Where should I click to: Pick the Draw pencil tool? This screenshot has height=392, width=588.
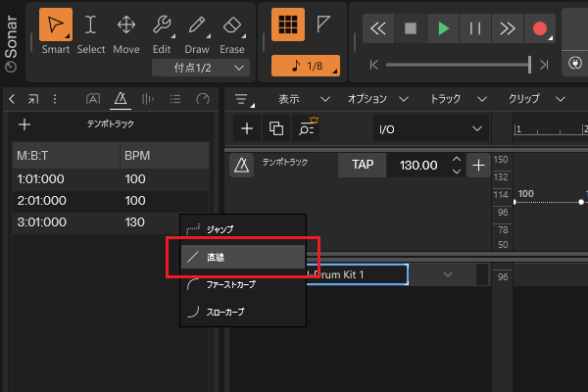tap(197, 31)
